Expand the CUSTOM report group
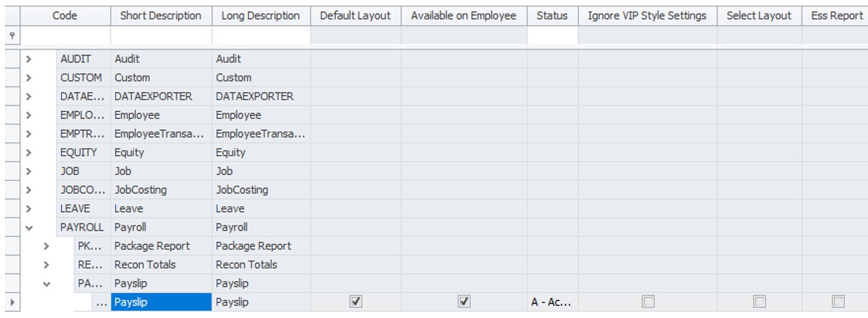 (x=29, y=78)
